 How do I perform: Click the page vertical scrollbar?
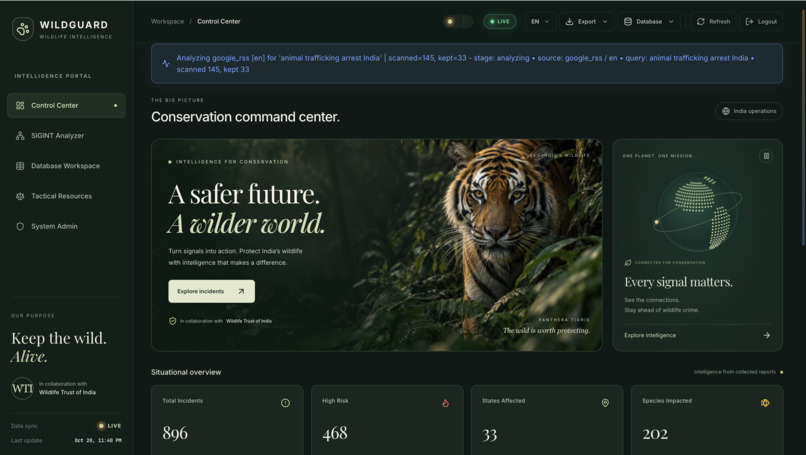[803, 129]
